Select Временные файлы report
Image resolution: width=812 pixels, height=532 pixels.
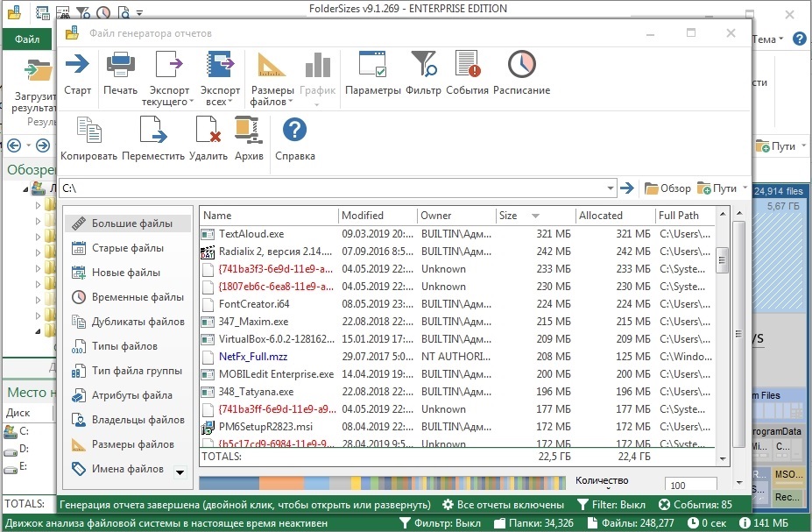click(x=128, y=297)
